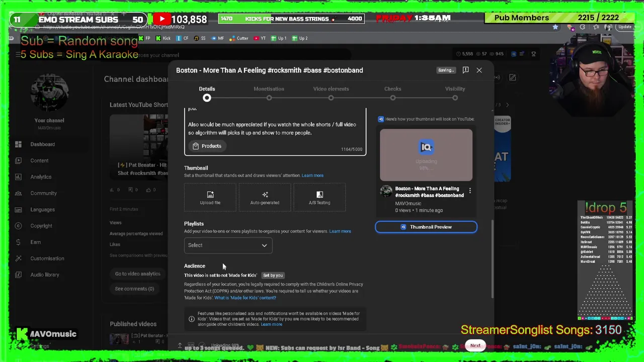Click the 'Average percentage viewed' row
The width and height of the screenshot is (644, 362).
[x=136, y=234]
